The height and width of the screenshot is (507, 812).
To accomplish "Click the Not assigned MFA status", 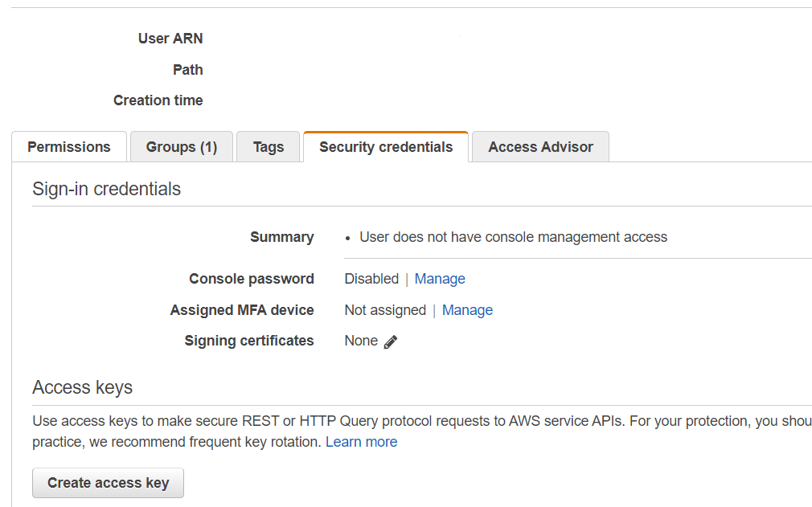I will (385, 310).
